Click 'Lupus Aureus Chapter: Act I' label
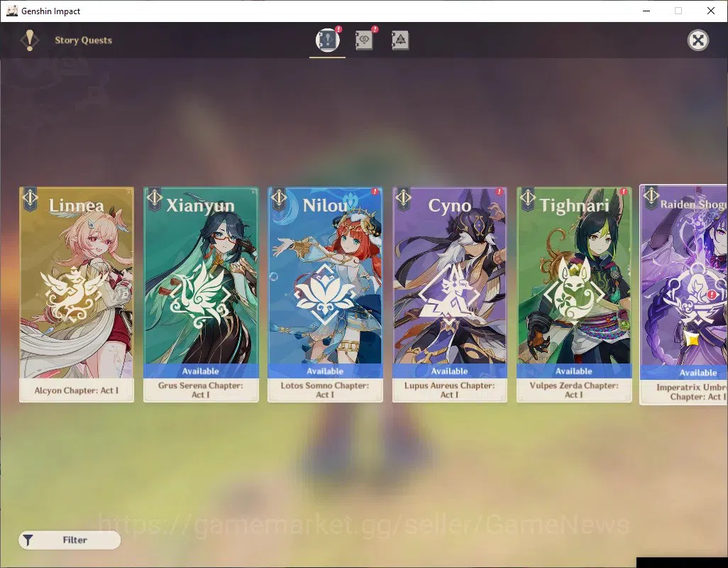The width and height of the screenshot is (728, 568). [449, 390]
